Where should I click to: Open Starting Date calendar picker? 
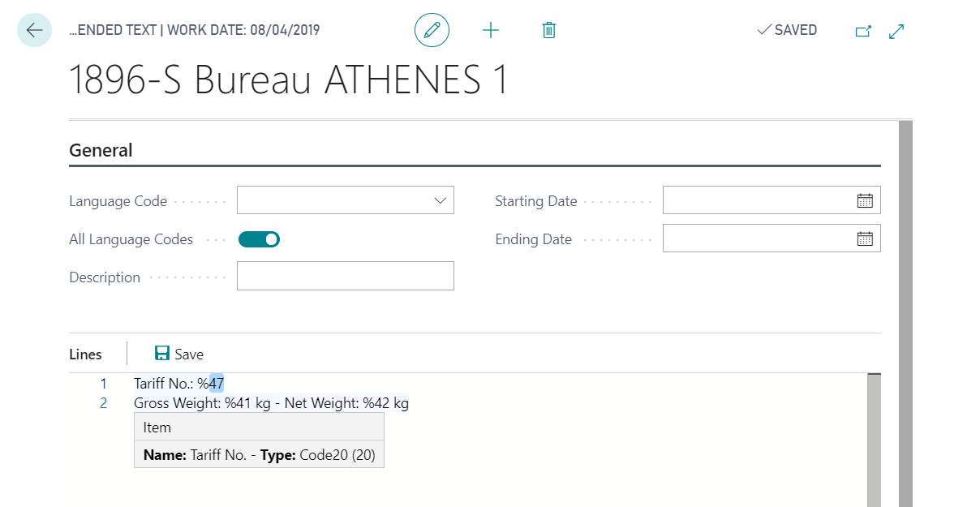point(865,200)
